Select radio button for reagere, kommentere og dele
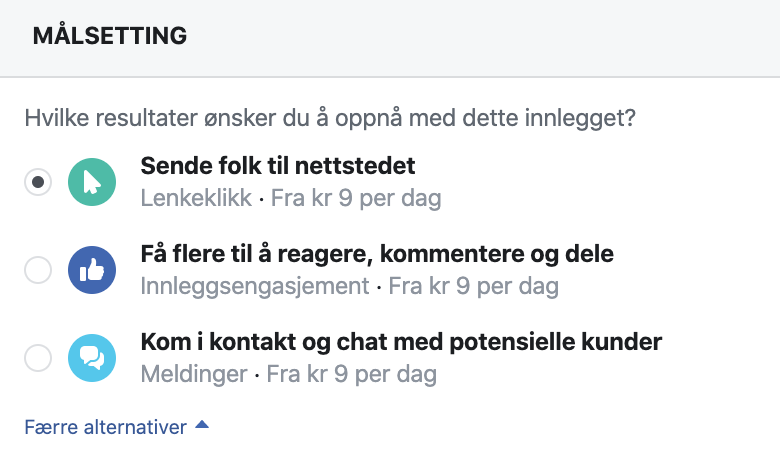The image size is (780, 458). (38, 270)
